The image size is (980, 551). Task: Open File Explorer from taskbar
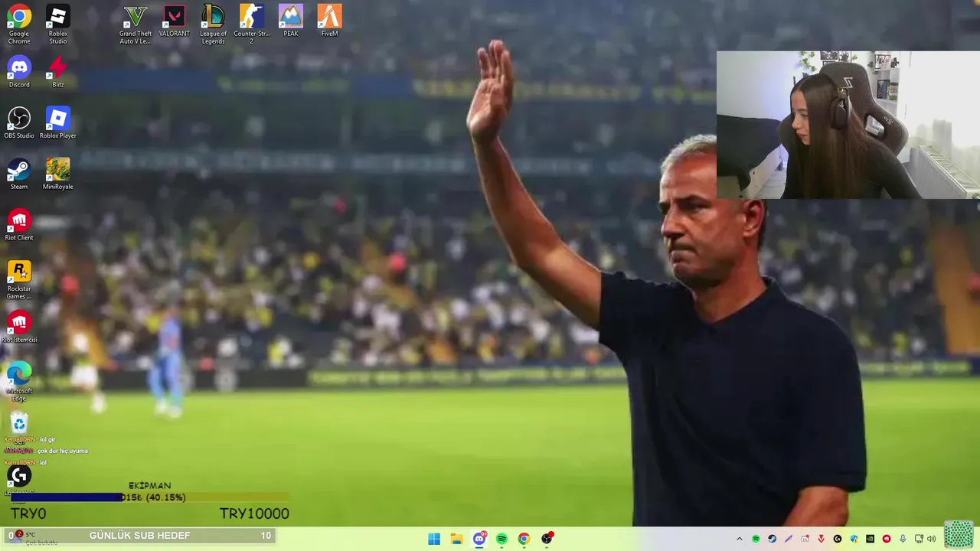456,539
